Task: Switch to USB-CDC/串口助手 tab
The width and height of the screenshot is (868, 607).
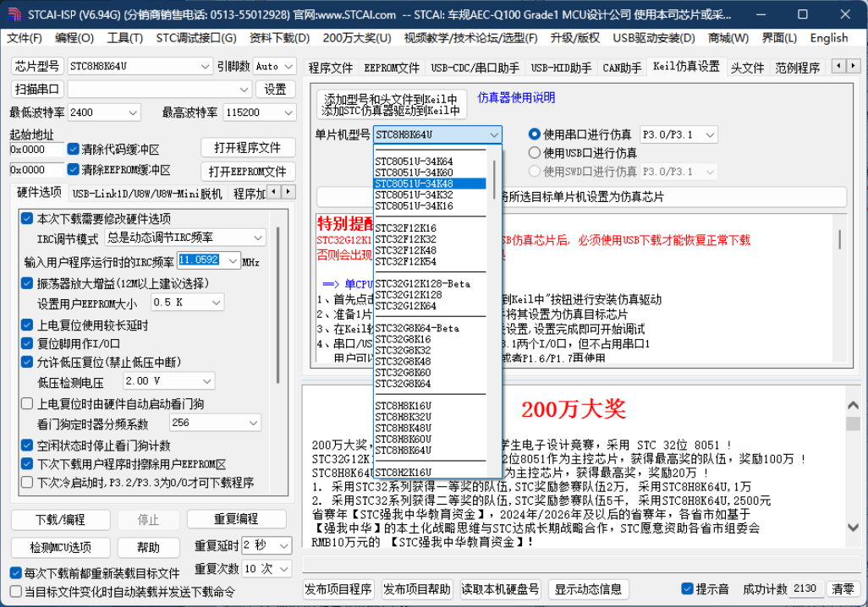Action: [475, 68]
